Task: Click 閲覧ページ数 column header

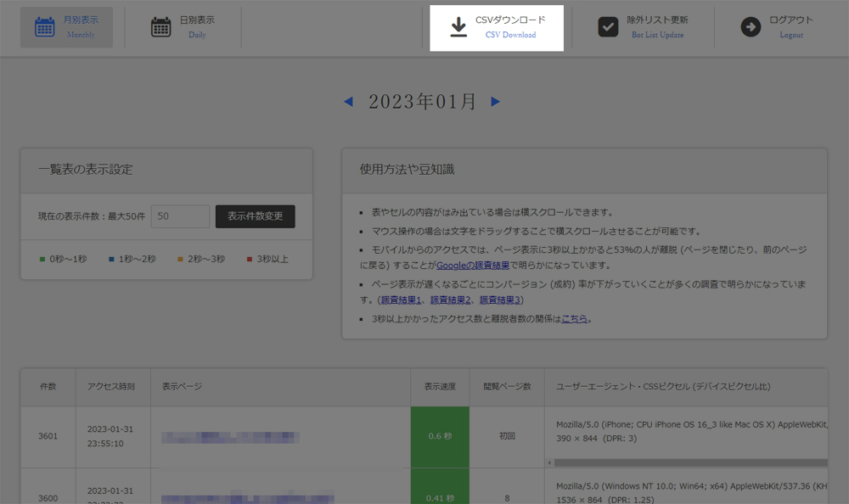Action: point(507,387)
